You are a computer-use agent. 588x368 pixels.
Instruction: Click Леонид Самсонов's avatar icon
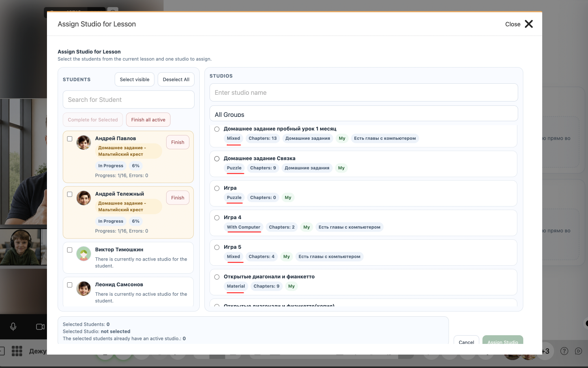click(84, 289)
